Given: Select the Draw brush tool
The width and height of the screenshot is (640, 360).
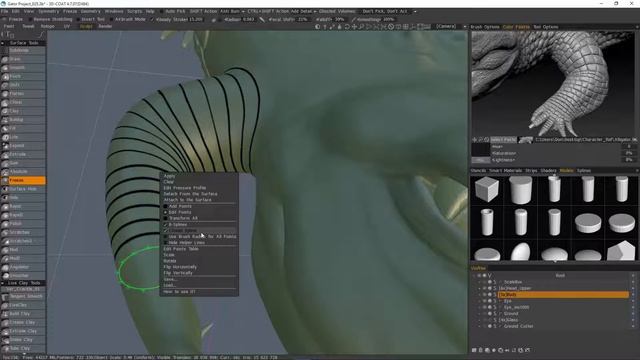Looking at the screenshot, I should (23, 59).
